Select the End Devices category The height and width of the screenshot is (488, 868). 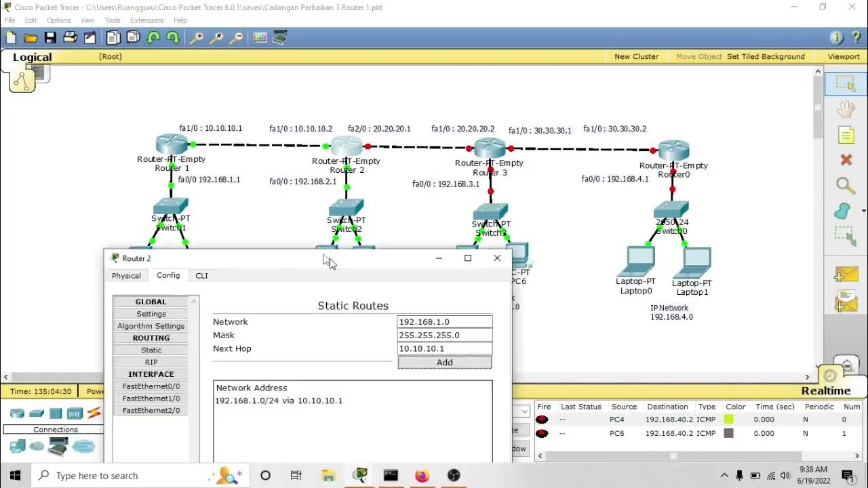coord(17,446)
